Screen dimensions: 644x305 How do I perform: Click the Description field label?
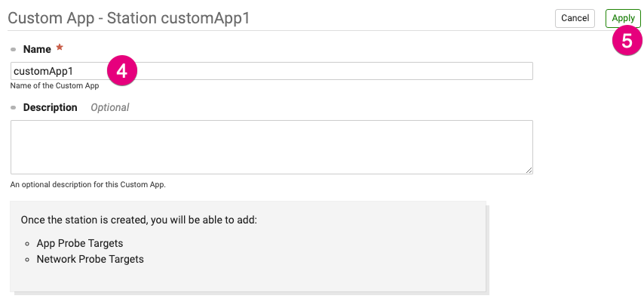click(50, 108)
